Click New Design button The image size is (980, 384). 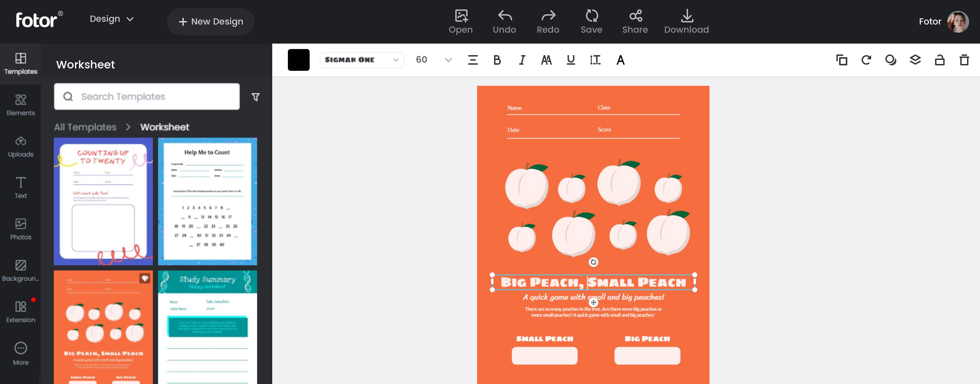tap(211, 21)
